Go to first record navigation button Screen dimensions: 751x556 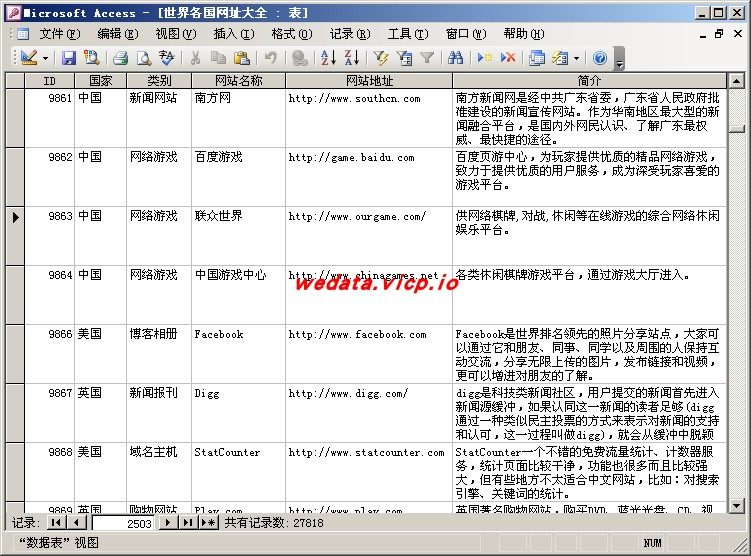57,522
